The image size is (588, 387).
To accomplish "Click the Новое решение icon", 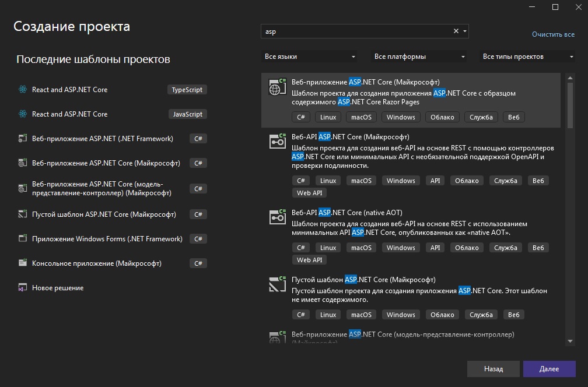I will (23, 288).
